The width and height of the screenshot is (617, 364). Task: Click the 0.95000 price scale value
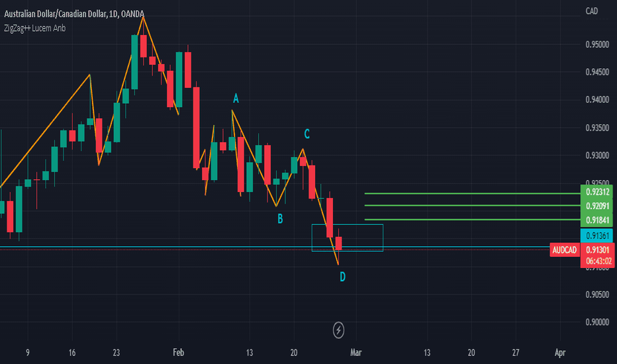pyautogui.click(x=597, y=44)
